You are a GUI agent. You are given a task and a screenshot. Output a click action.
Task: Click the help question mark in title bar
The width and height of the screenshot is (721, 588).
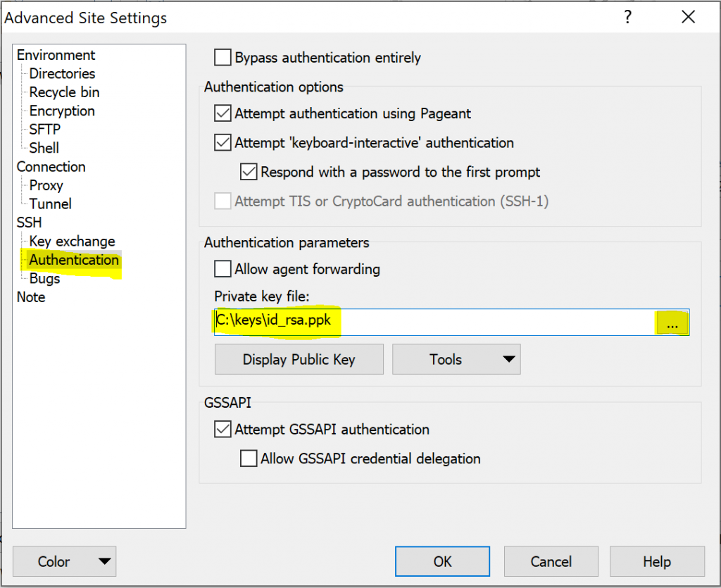click(627, 18)
